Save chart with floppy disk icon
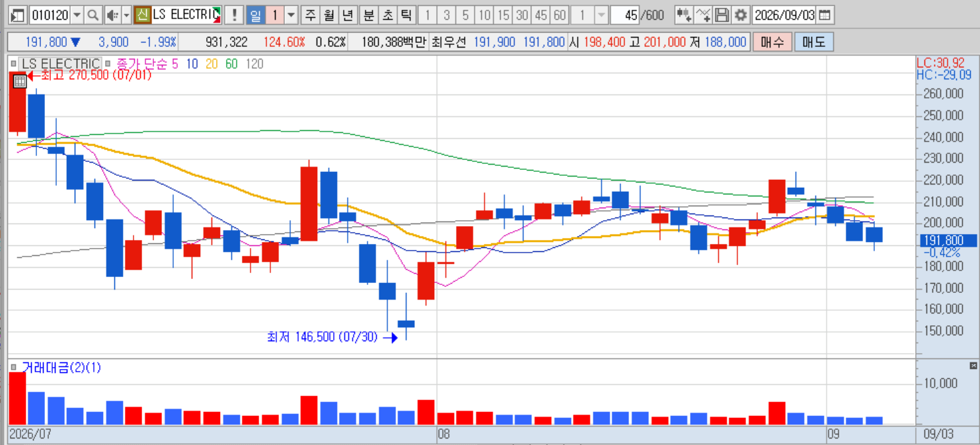This screenshot has height=445, width=980. pyautogui.click(x=722, y=15)
